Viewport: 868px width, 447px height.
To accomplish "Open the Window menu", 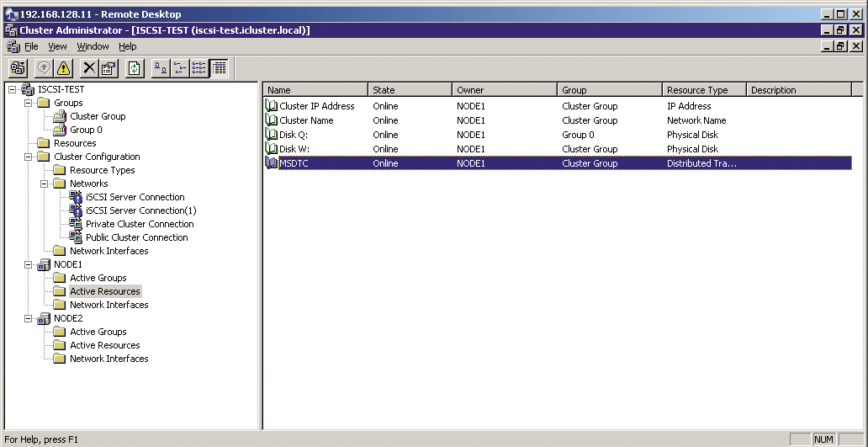I will click(93, 46).
